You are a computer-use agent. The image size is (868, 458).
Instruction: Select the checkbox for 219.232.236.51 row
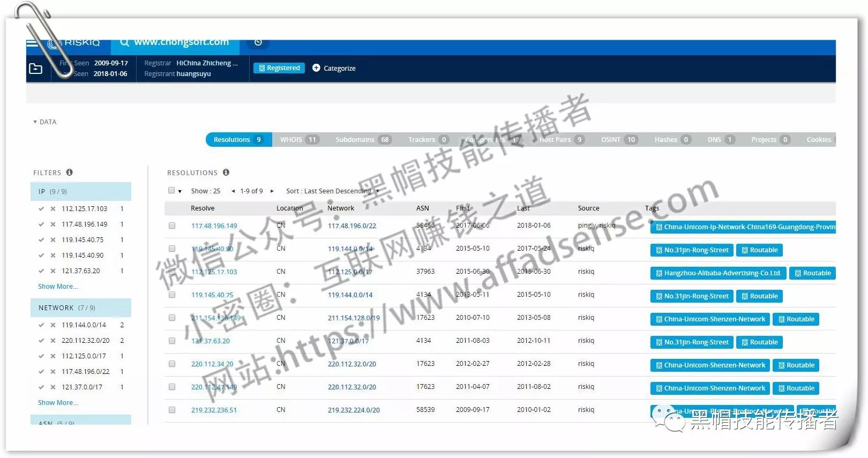(x=172, y=410)
